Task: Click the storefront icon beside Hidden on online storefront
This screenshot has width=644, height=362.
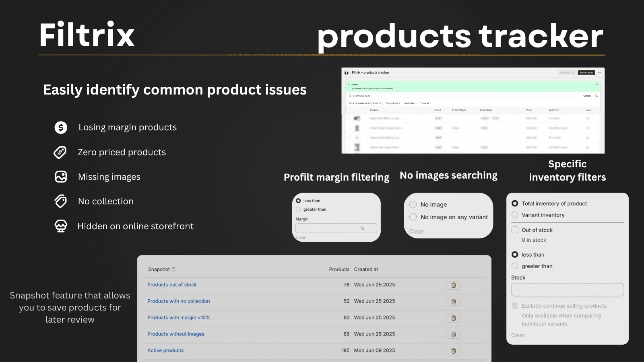Action: [x=61, y=226]
